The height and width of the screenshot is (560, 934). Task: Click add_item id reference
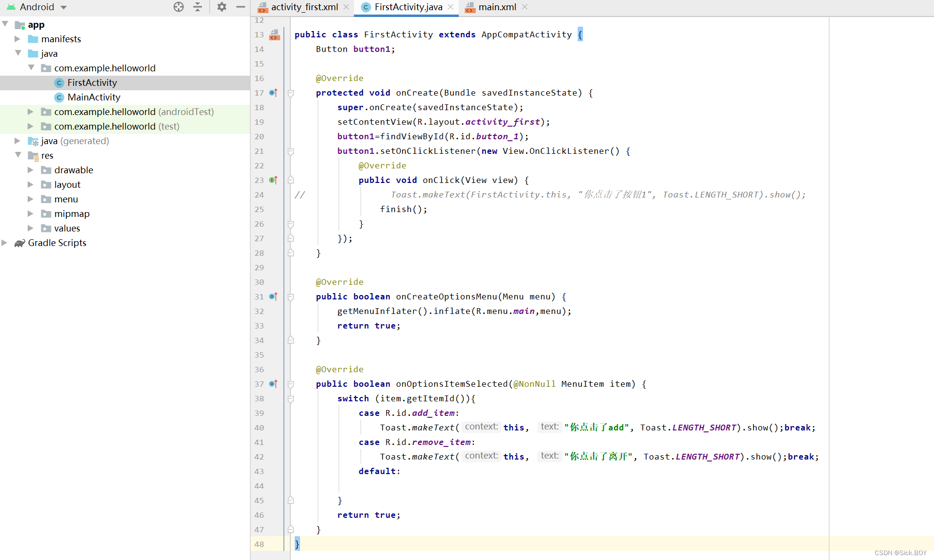coord(434,413)
